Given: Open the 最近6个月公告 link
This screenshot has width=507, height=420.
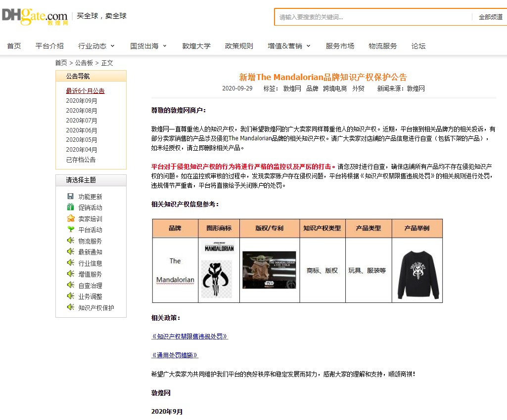Looking at the screenshot, I should tap(86, 91).
